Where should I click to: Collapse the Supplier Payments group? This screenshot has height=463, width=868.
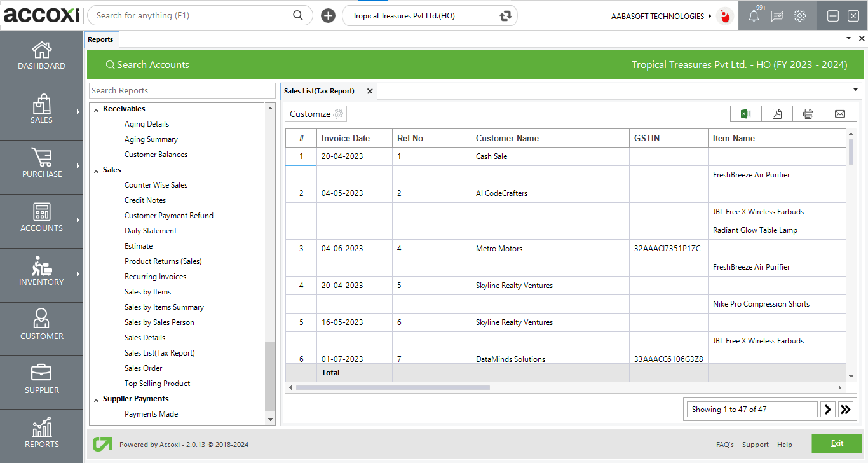tap(97, 399)
